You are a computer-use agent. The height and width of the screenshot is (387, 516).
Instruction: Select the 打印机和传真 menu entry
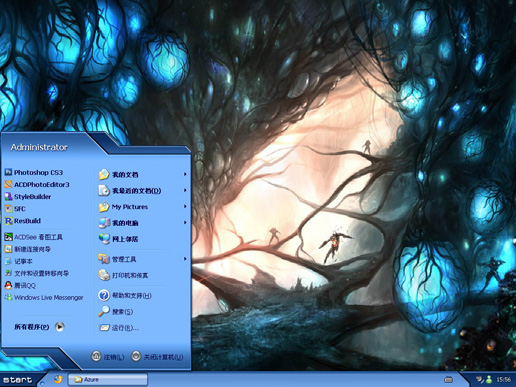tap(143, 275)
